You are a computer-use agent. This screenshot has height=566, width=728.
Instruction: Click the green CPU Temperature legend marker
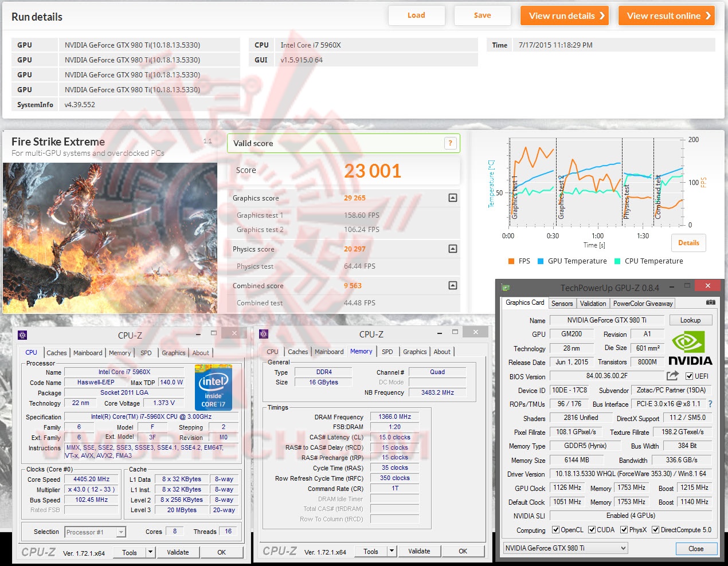point(617,261)
